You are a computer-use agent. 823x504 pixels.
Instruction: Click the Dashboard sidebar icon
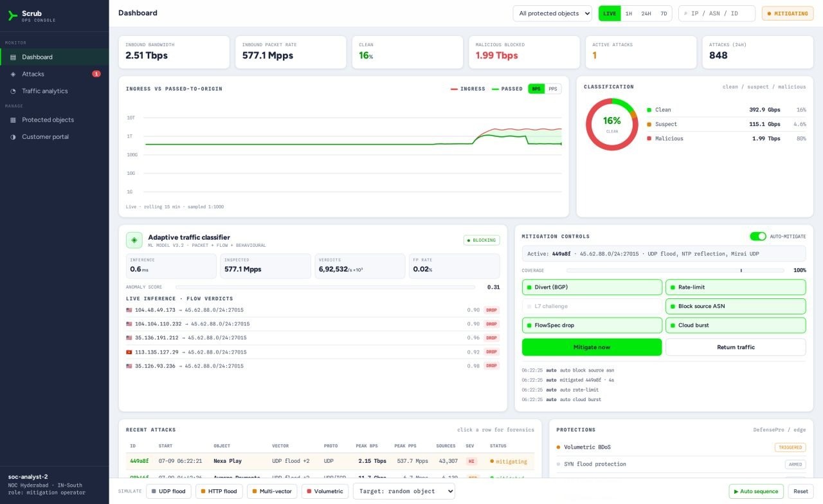tap(13, 57)
